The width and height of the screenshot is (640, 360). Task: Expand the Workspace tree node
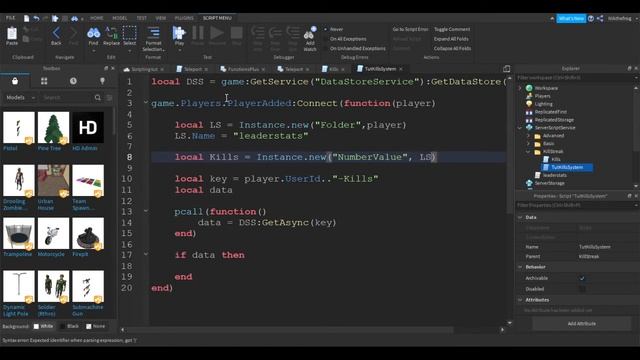[520, 88]
